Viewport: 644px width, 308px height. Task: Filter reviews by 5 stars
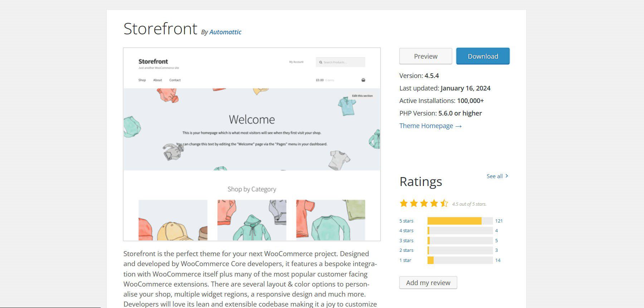coord(406,221)
